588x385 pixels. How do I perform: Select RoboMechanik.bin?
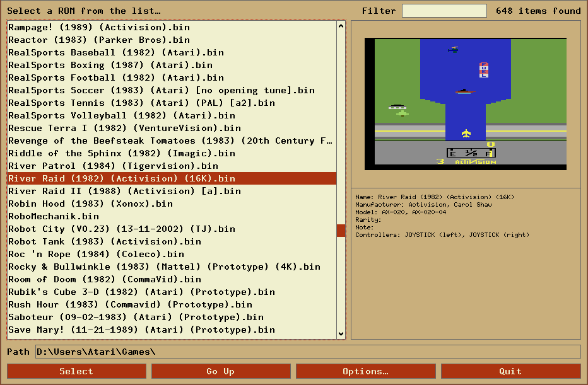[x=172, y=217]
